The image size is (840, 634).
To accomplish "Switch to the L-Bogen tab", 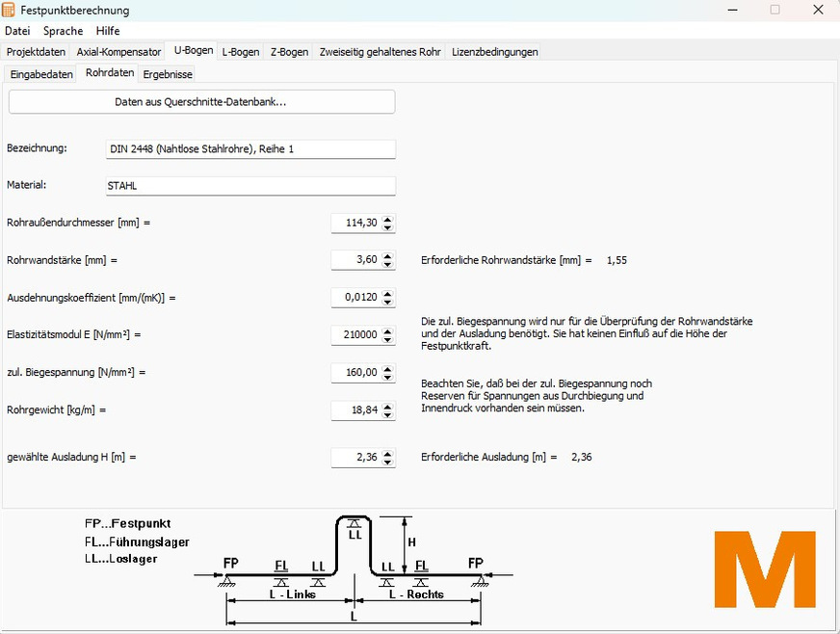I will tap(241, 52).
